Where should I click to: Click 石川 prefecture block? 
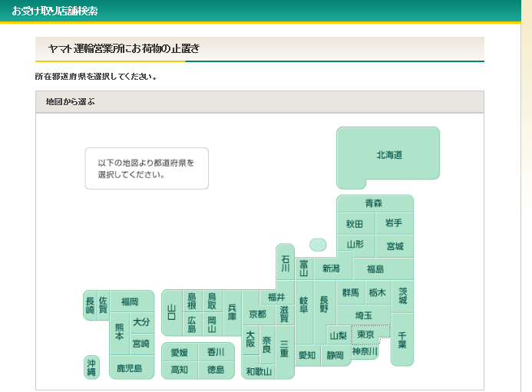click(285, 263)
